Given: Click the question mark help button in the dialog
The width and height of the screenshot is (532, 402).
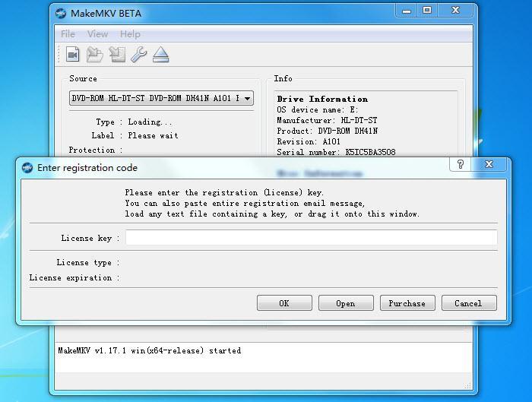Looking at the screenshot, I should click(x=461, y=165).
